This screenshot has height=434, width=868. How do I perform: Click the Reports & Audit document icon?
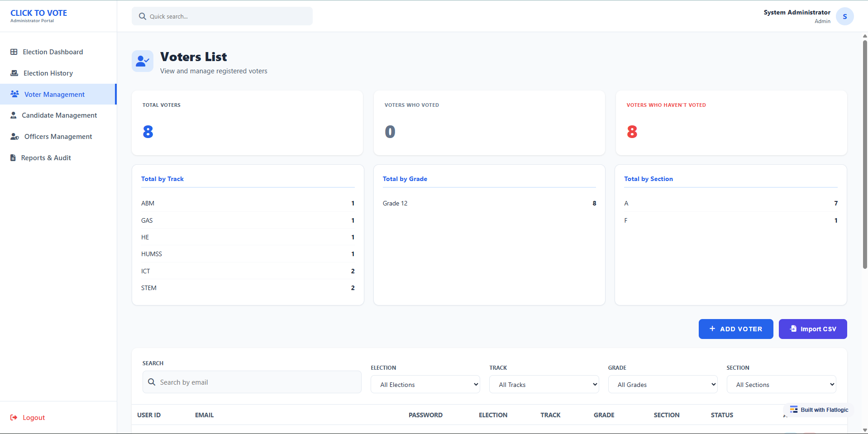point(13,158)
